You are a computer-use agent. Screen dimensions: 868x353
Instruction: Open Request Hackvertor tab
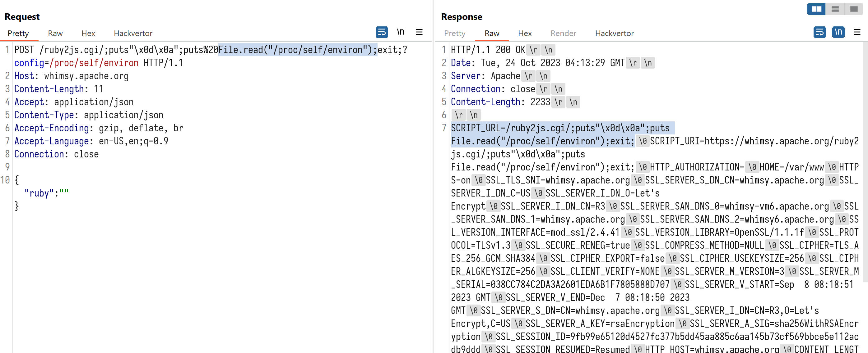point(133,33)
